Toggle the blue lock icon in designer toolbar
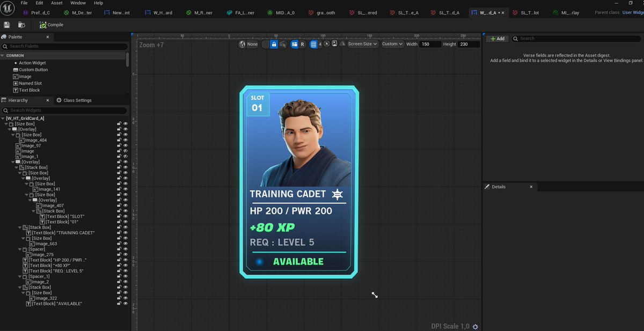The width and height of the screenshot is (644, 331). tap(274, 44)
